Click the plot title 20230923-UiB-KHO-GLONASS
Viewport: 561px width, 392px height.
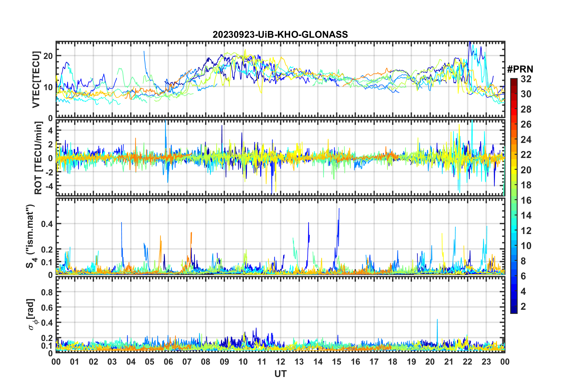click(x=280, y=35)
